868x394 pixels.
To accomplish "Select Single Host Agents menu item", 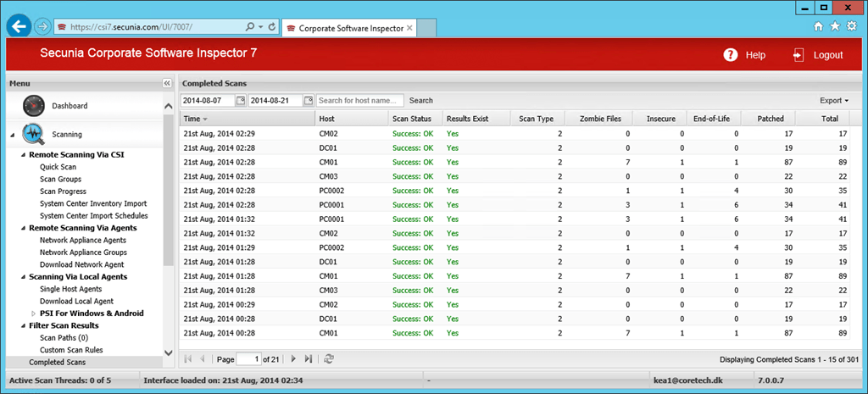I will (70, 289).
